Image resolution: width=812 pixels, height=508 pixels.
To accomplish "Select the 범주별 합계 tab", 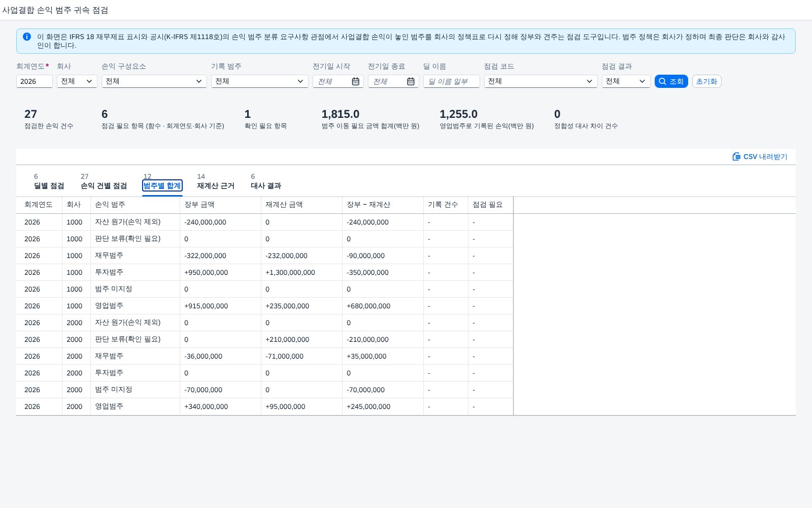I will [162, 185].
